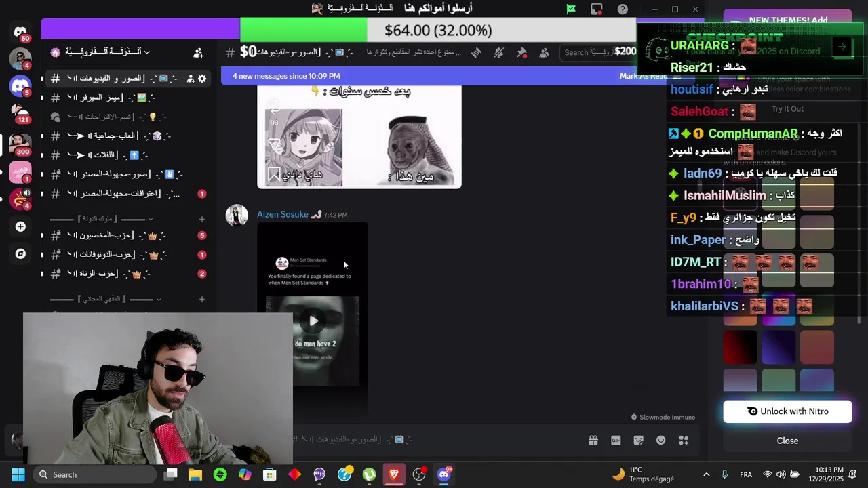Click Aizen Sosuke's avatar
The image size is (868, 488).
point(237,216)
